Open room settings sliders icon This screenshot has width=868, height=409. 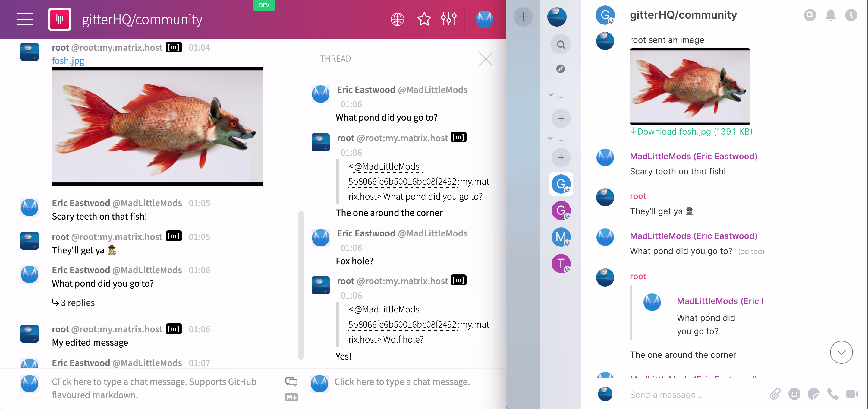pyautogui.click(x=448, y=19)
